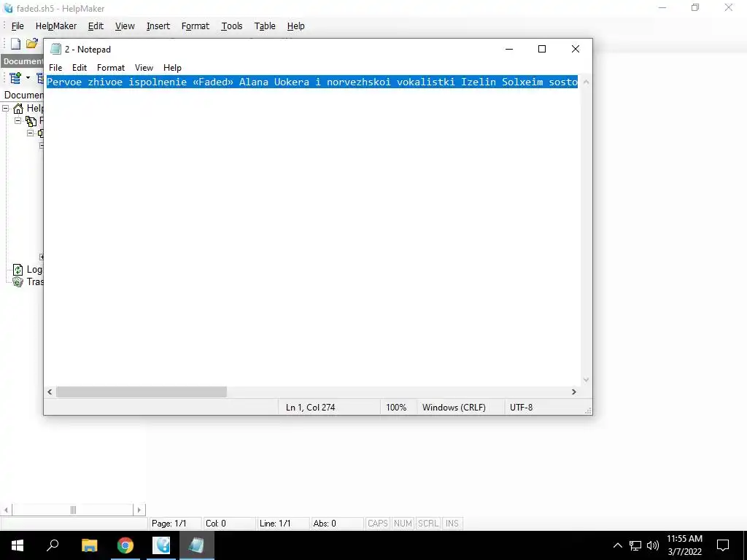This screenshot has width=747, height=560.
Task: Open HelpMaker File menu
Action: pos(18,26)
